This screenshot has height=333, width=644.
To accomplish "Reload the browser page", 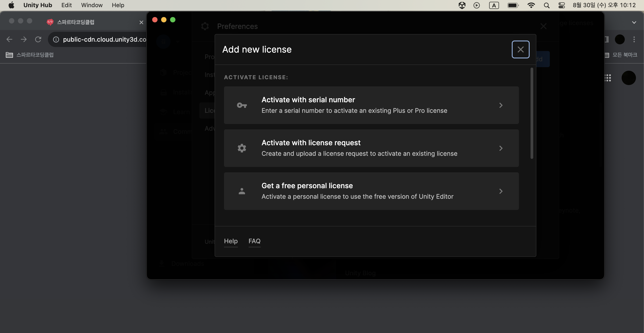I will pos(38,39).
